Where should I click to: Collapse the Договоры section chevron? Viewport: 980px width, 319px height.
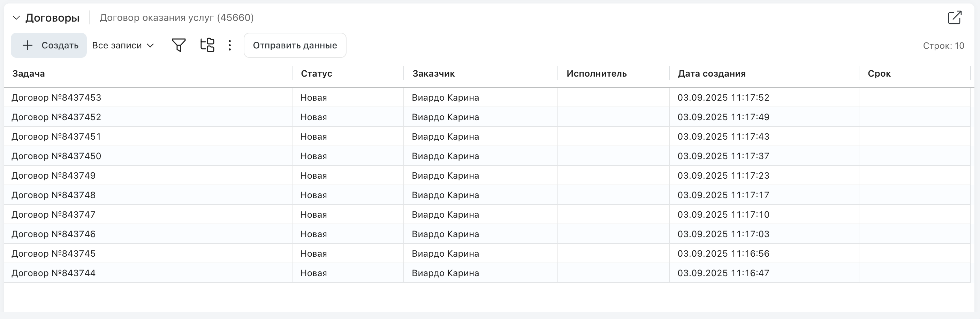pos(16,18)
